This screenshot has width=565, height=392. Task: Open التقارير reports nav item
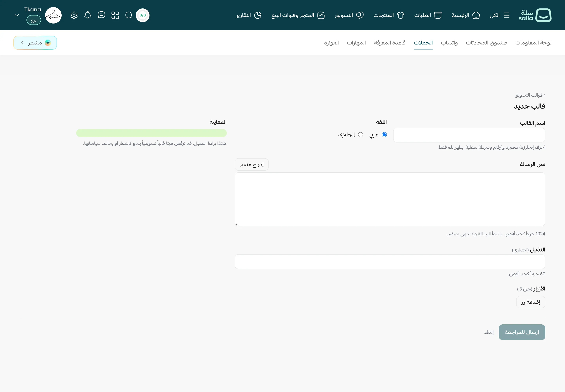249,15
